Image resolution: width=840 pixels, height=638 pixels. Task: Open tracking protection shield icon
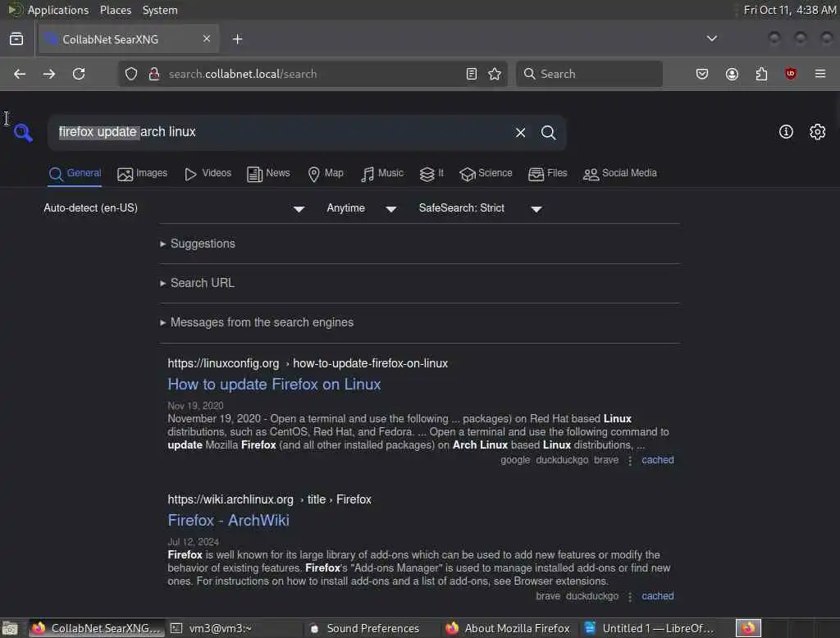click(x=131, y=74)
